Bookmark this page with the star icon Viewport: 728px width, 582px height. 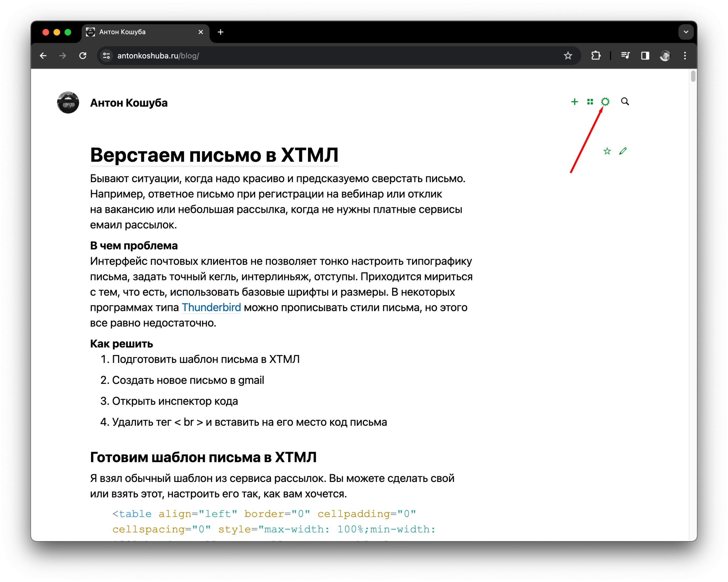coord(568,56)
